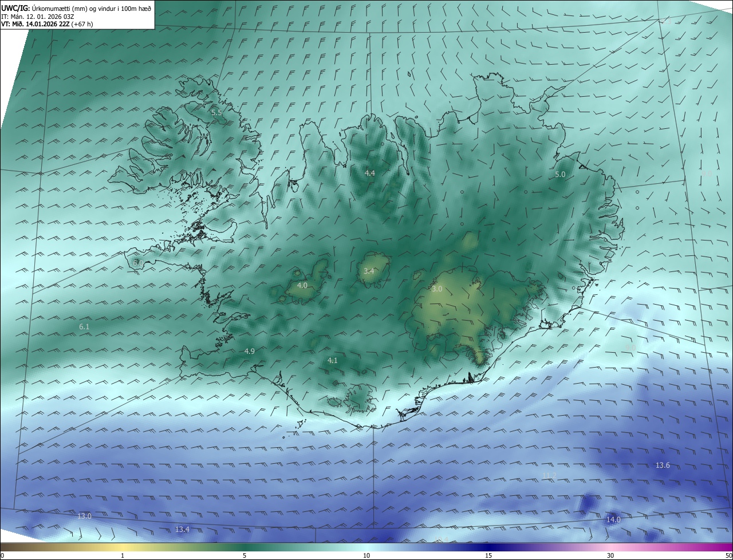
Task: Click the '0' tick on the color scale
Action: click(x=2, y=555)
